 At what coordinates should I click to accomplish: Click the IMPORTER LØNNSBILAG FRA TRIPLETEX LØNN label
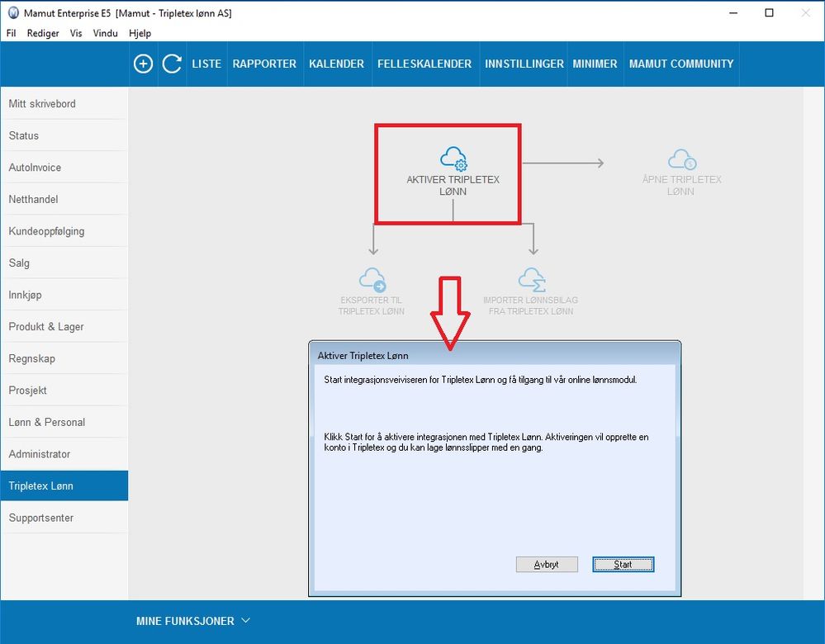click(x=531, y=305)
